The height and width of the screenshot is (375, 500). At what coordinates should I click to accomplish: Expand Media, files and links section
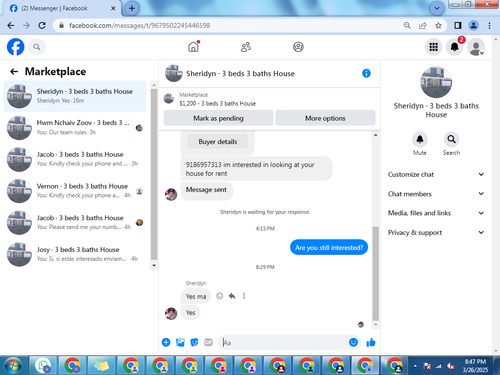(436, 213)
